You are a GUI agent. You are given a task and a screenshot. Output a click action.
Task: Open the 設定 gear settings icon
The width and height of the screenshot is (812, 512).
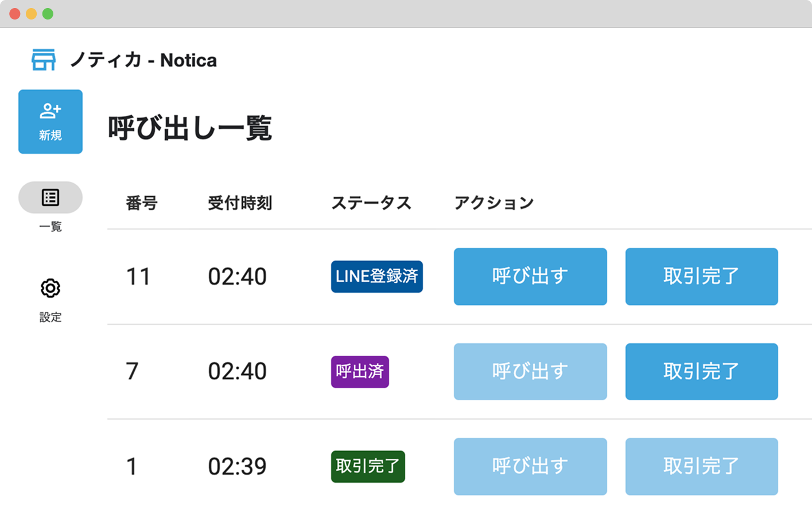50,288
